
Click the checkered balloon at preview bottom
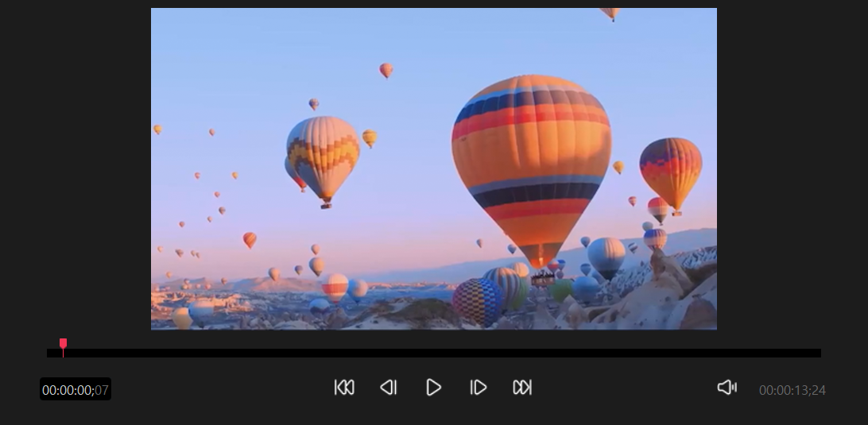tap(477, 302)
